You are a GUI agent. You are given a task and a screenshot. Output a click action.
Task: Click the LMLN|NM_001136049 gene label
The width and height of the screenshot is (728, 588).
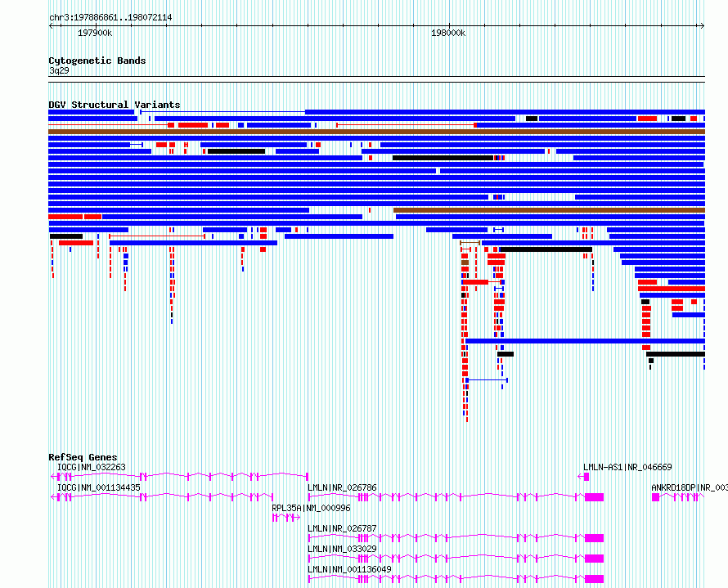(x=349, y=569)
